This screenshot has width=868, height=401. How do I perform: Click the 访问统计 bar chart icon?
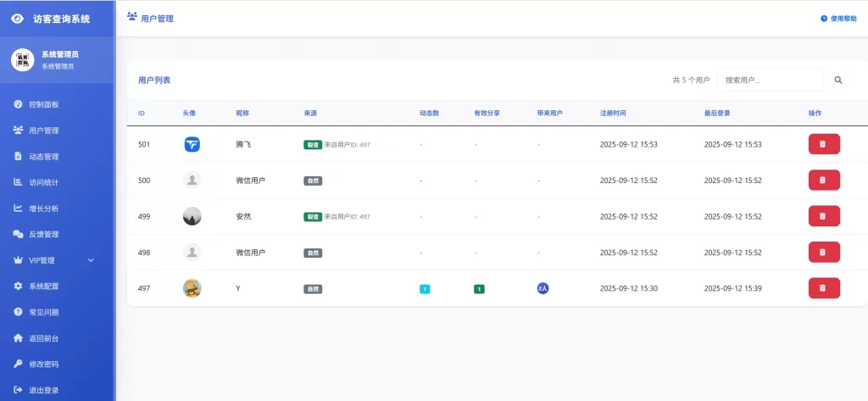(18, 182)
